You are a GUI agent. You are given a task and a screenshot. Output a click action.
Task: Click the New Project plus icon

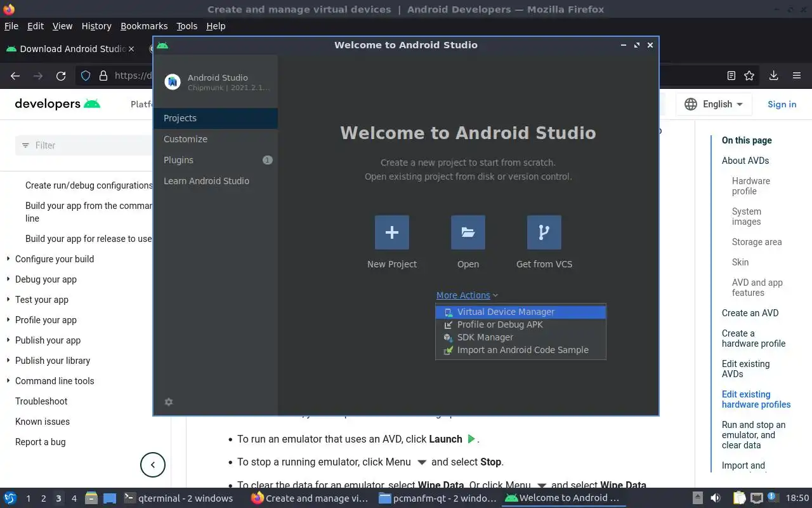[392, 232]
